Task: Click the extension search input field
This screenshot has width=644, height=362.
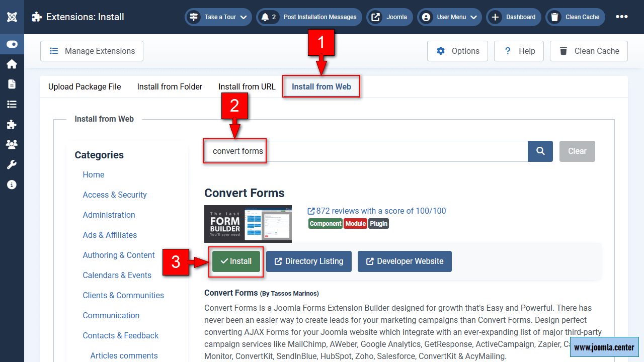Action: (x=366, y=151)
